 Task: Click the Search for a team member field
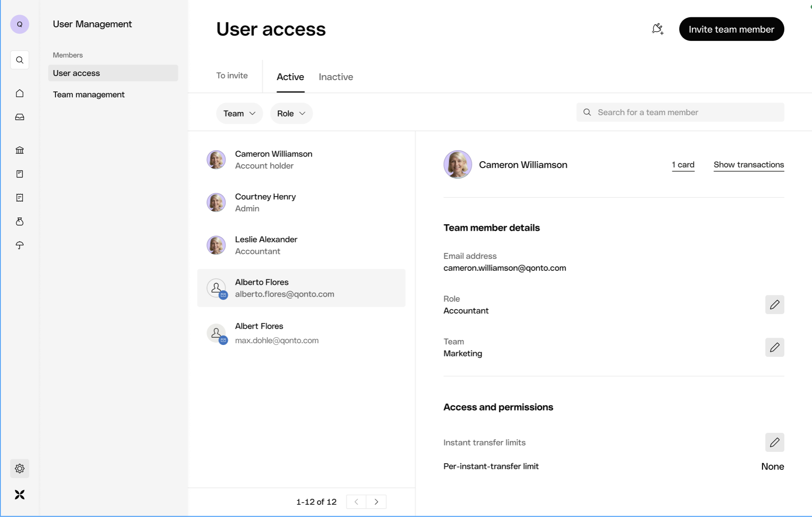pos(680,112)
